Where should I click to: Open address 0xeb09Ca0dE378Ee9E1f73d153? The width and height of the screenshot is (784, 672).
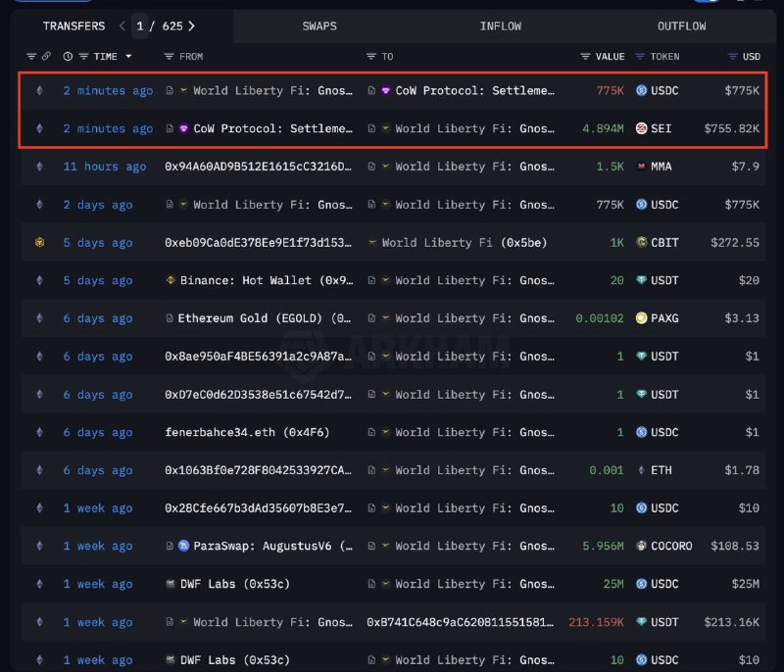[x=259, y=242]
